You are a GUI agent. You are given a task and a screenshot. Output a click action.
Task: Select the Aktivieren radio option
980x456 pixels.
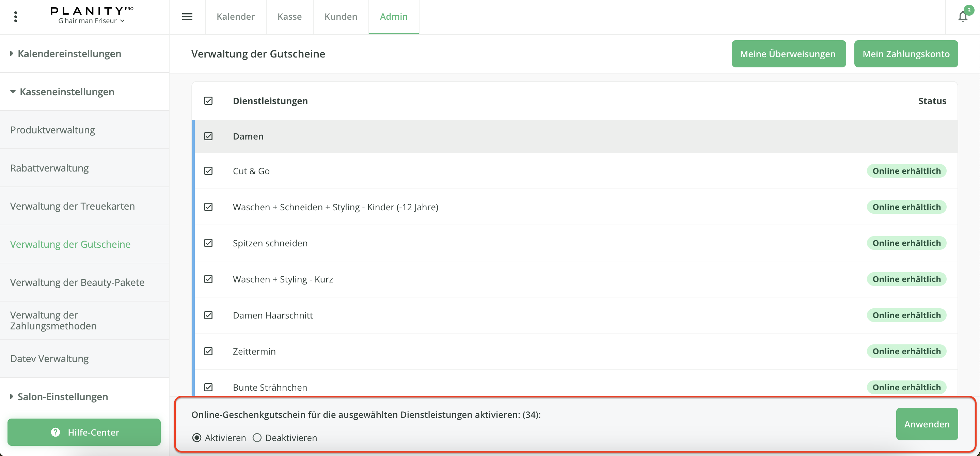click(197, 438)
